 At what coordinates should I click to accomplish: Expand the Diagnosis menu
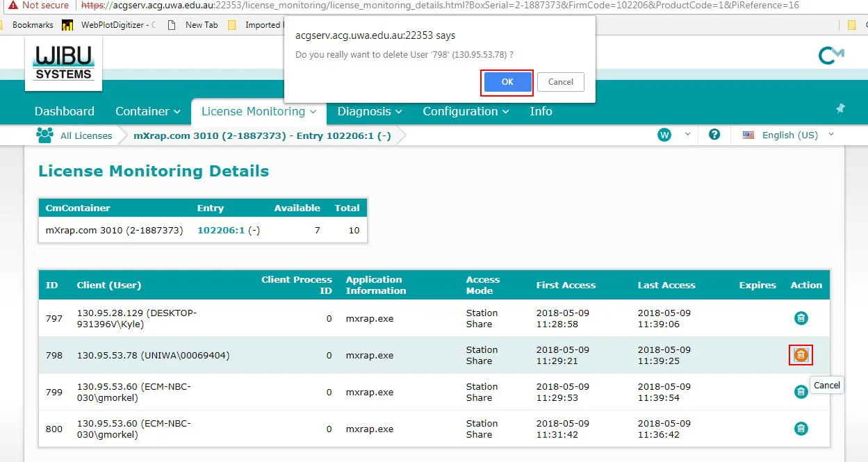click(369, 111)
